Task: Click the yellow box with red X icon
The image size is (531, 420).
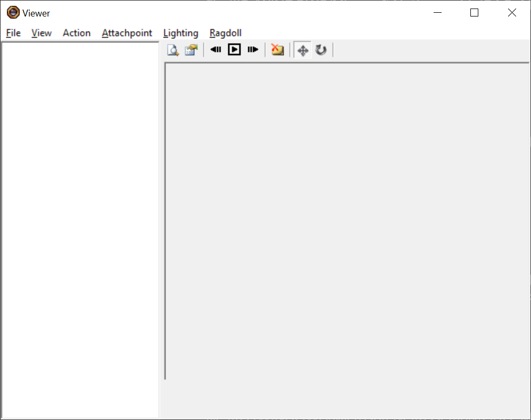Action: point(277,50)
